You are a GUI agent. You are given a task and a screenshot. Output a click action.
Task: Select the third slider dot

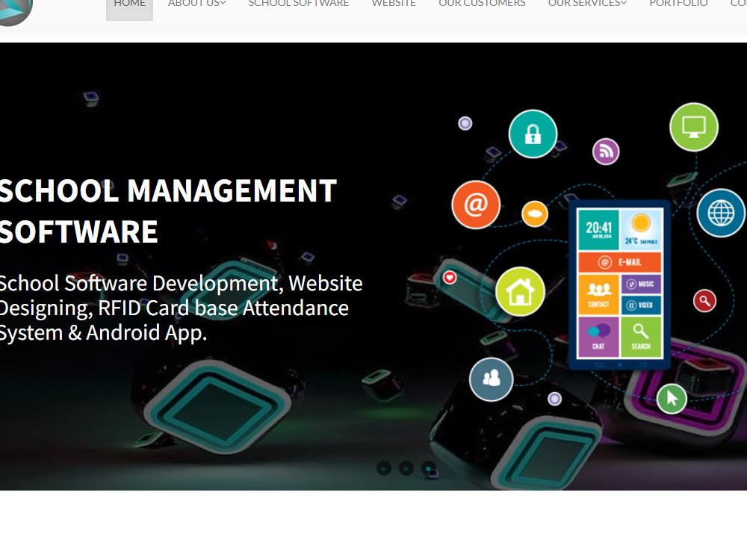point(429,468)
